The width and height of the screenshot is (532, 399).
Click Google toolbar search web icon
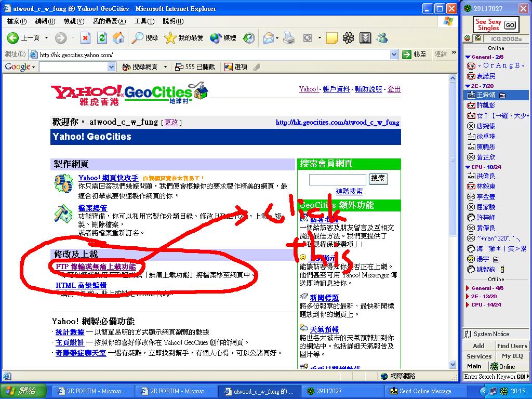[127, 67]
